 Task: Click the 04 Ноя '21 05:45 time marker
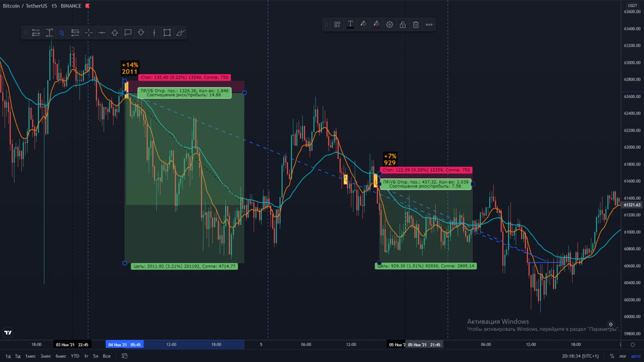tap(125, 345)
